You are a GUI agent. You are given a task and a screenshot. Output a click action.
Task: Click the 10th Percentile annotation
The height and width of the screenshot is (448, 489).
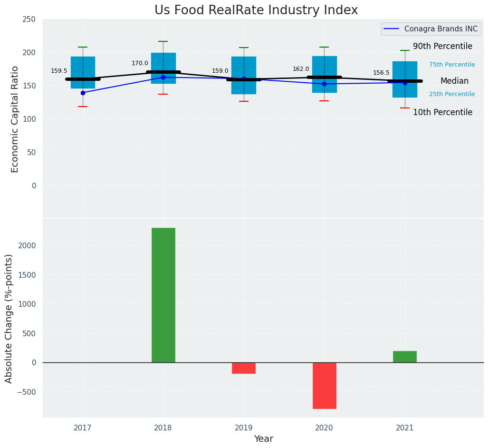pyautogui.click(x=442, y=113)
